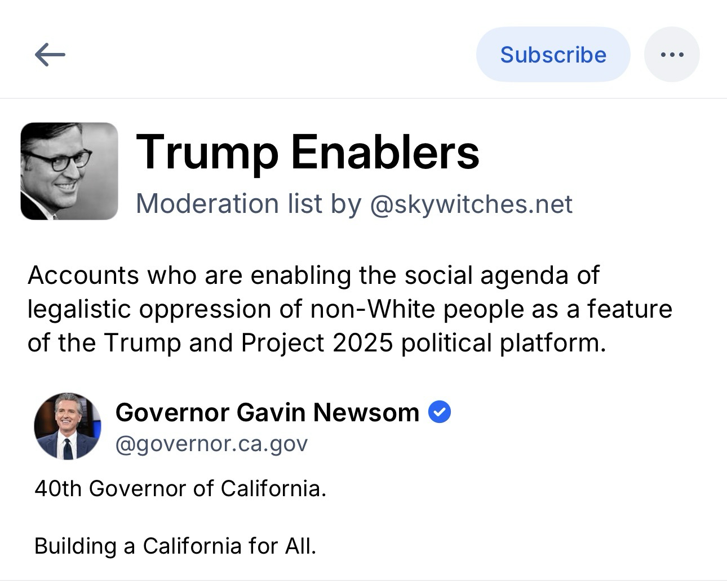Viewport: 727px width, 588px height.
Task: Click the "Moderation list by" label
Action: coord(249,204)
